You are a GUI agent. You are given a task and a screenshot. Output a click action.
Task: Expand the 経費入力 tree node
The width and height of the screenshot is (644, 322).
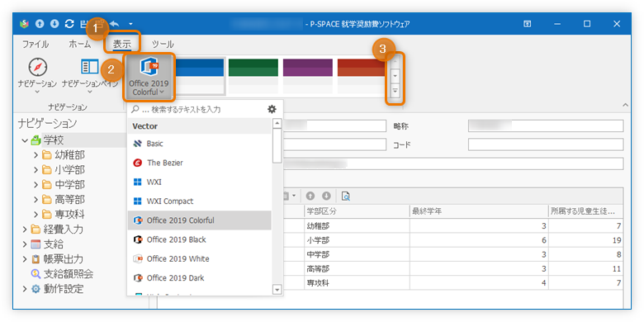(26, 230)
